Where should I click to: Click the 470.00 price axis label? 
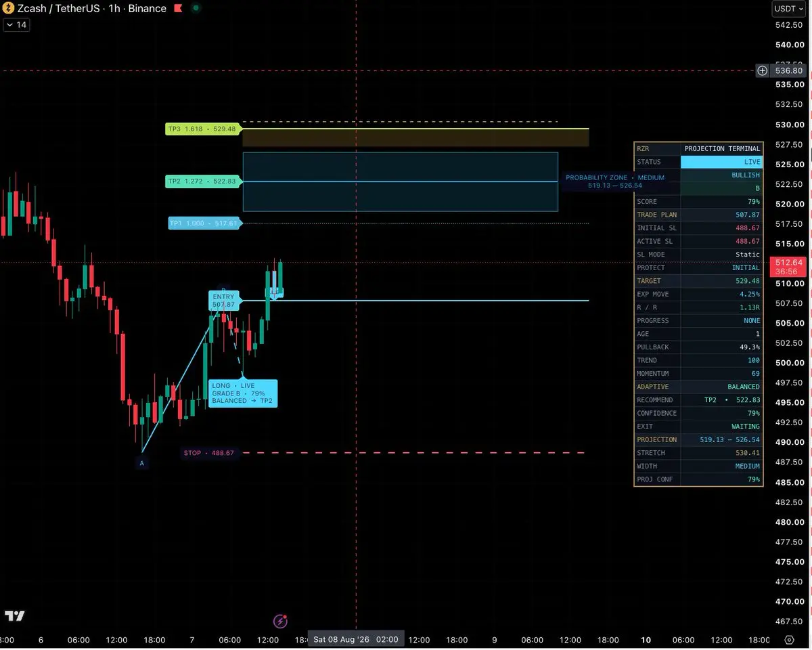(788, 601)
